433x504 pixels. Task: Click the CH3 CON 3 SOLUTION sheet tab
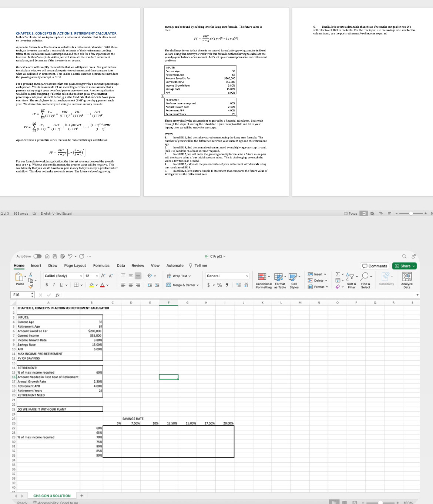(x=51, y=495)
